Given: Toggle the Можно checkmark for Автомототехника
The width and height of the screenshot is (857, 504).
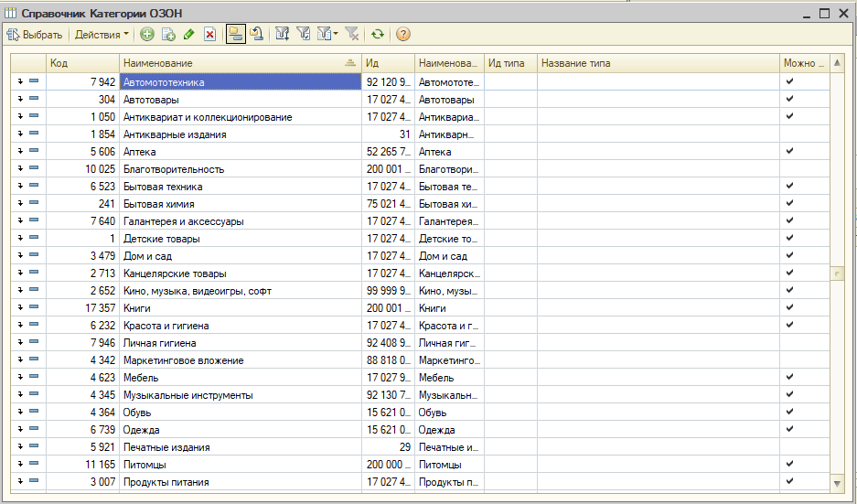Looking at the screenshot, I should (x=789, y=81).
